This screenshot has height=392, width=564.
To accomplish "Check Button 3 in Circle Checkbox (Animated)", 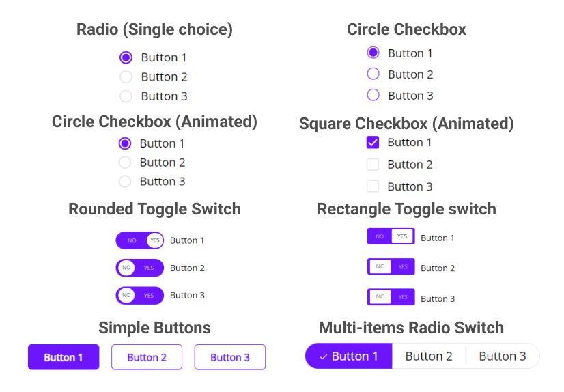I will coord(125,181).
